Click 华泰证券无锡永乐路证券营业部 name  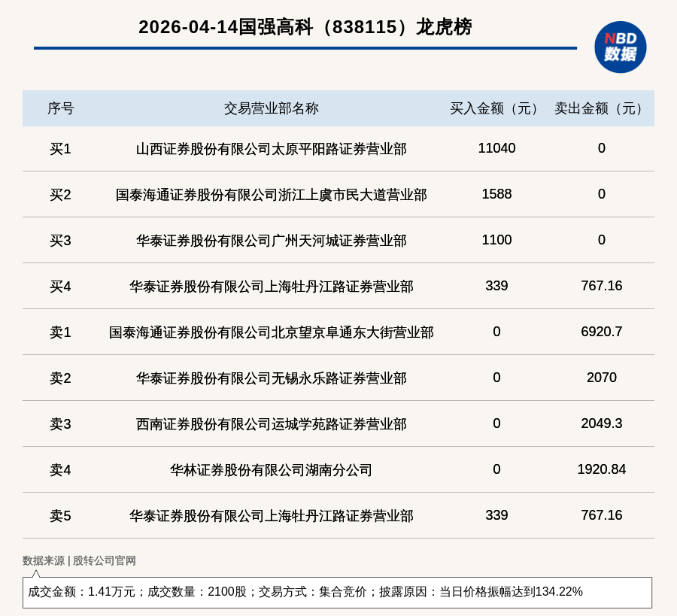(271, 378)
